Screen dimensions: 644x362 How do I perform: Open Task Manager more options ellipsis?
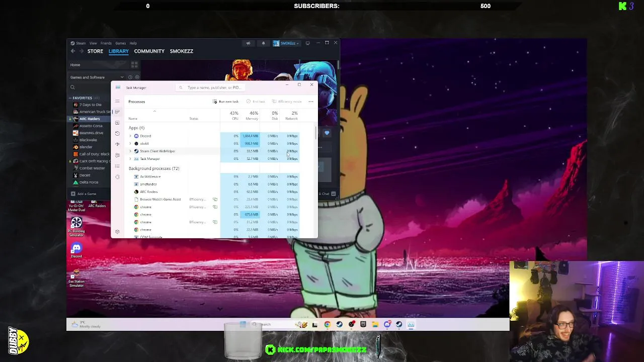[311, 102]
